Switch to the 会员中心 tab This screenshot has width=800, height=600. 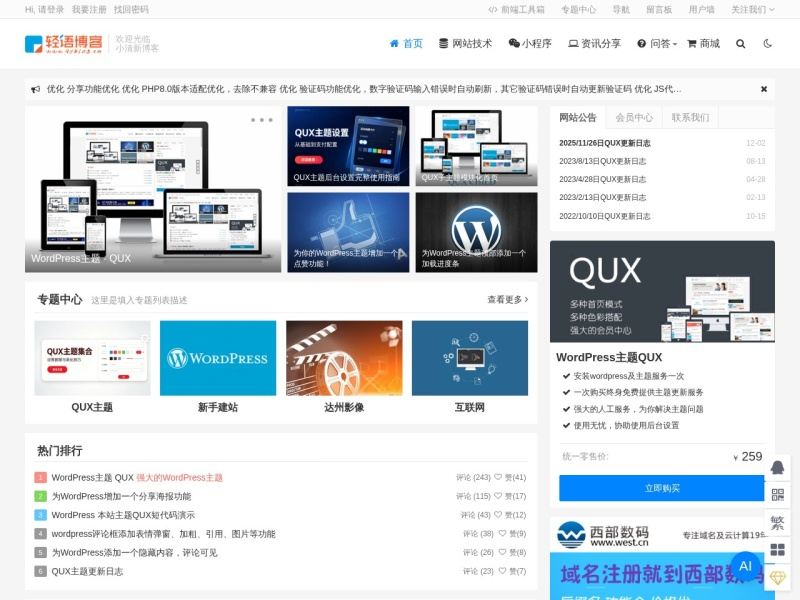(634, 117)
